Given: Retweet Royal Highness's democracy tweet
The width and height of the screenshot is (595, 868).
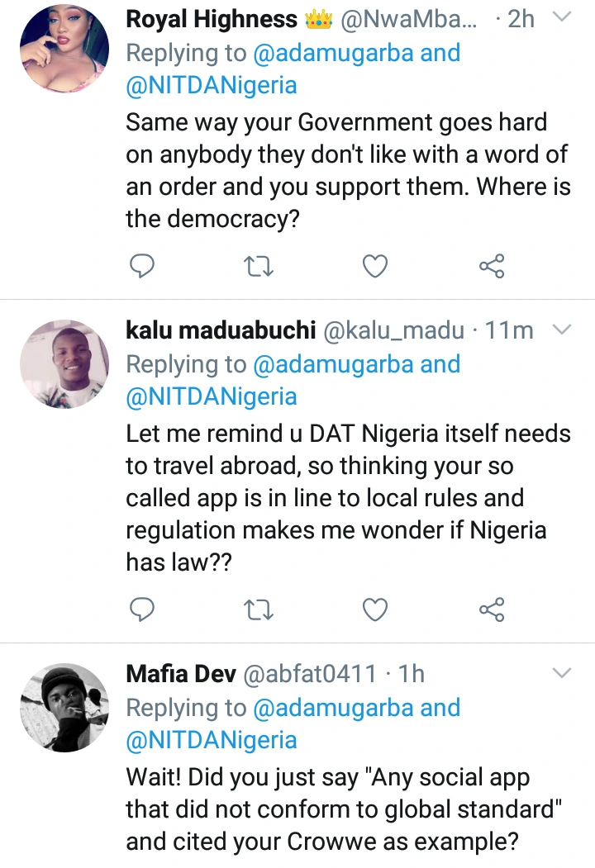Looking at the screenshot, I should tap(259, 265).
